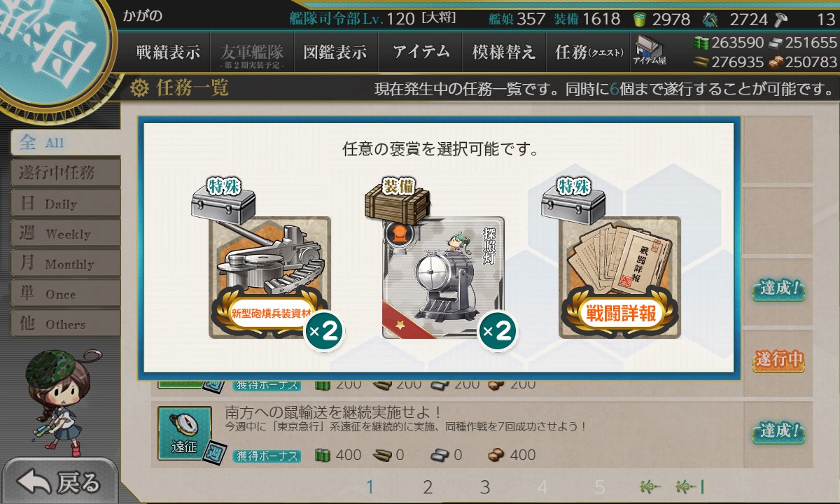
Task: Show Weekly quests filter
Action: click(x=65, y=233)
